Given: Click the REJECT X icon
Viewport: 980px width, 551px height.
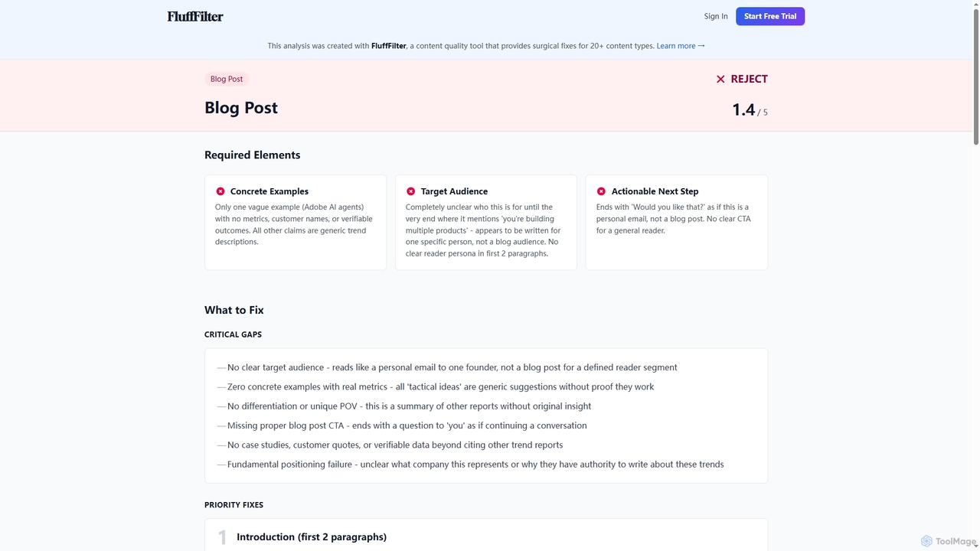Looking at the screenshot, I should (720, 79).
